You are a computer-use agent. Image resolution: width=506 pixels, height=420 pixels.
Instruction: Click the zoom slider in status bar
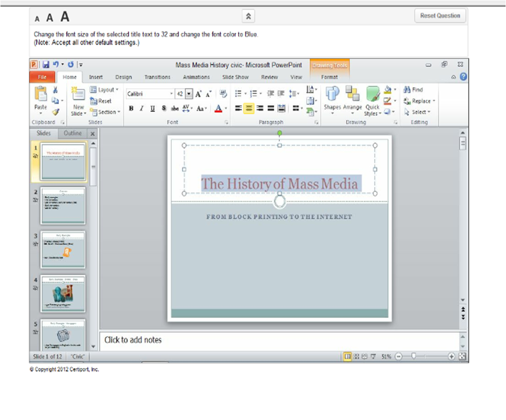(x=414, y=356)
